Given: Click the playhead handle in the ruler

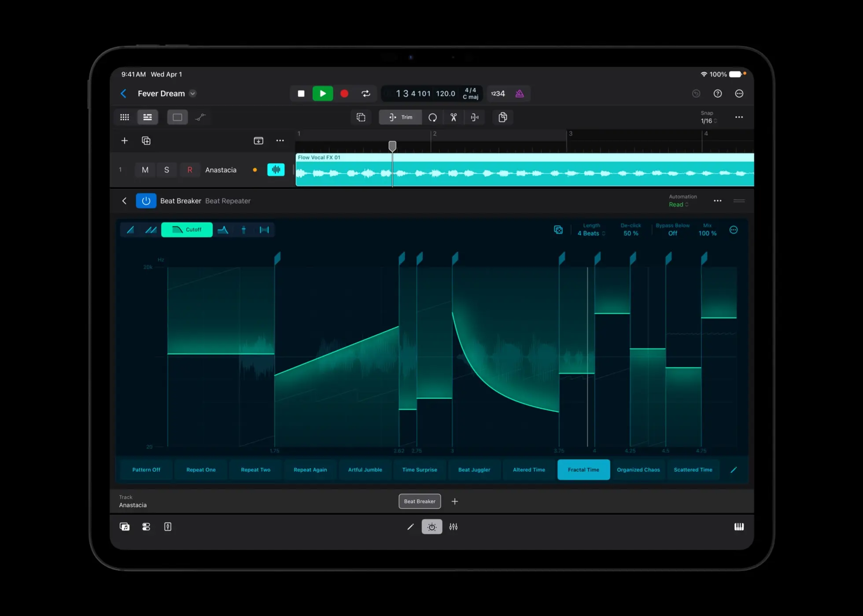Looking at the screenshot, I should point(392,146).
